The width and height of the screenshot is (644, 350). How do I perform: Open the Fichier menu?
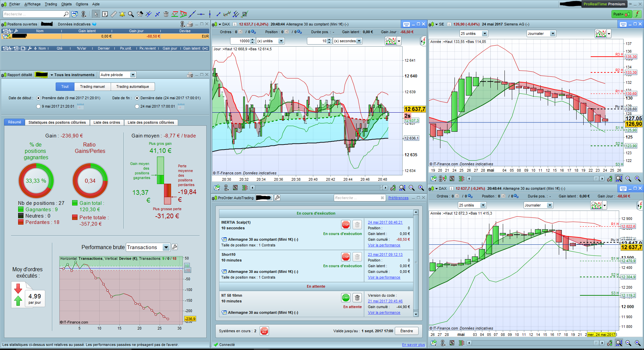tap(14, 4)
